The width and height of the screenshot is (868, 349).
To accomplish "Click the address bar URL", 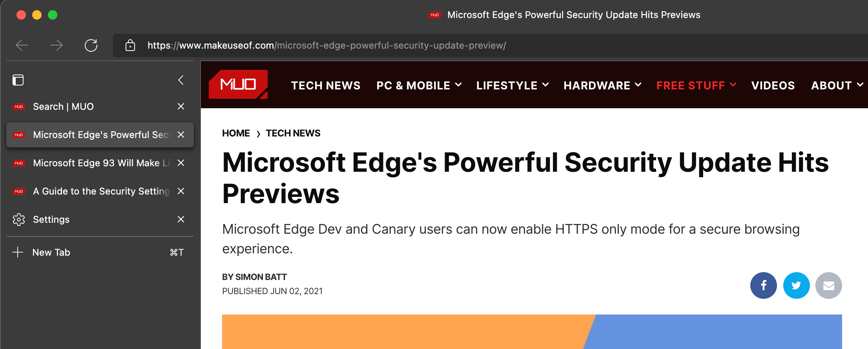I will pyautogui.click(x=326, y=45).
